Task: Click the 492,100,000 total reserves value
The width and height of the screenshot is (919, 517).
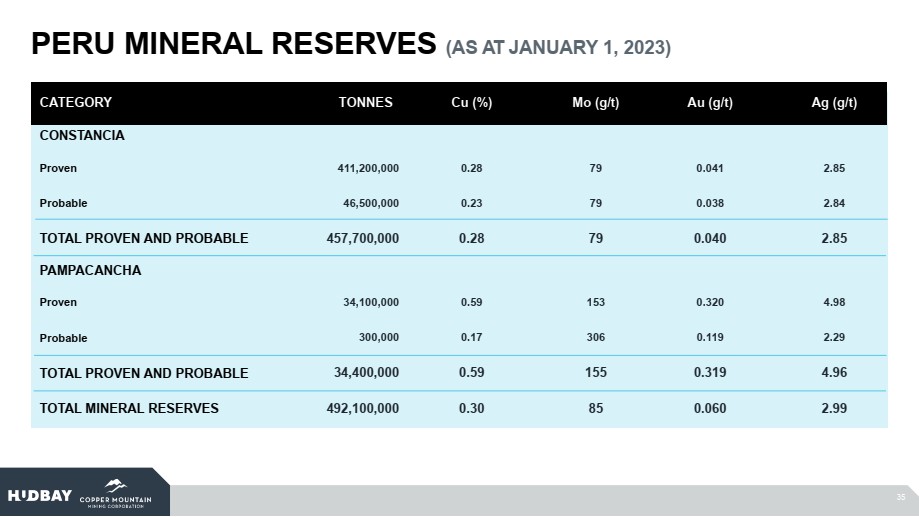Action: click(x=363, y=408)
